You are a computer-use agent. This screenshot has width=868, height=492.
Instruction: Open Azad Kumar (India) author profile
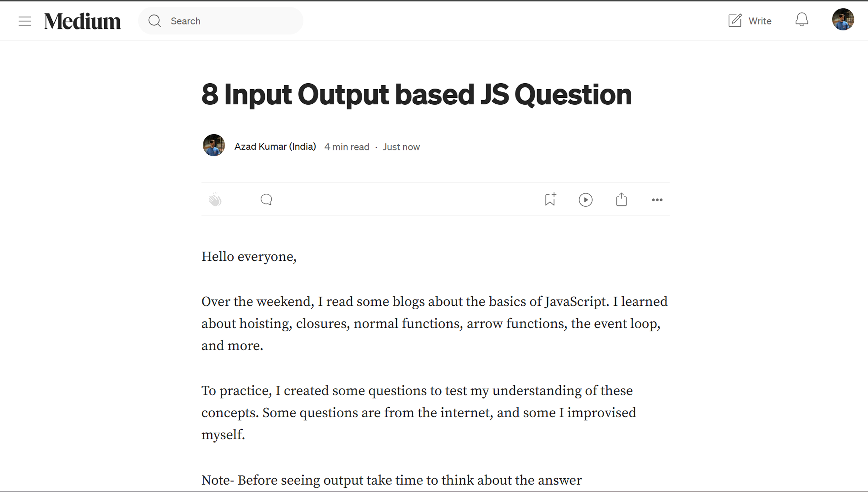(x=275, y=147)
